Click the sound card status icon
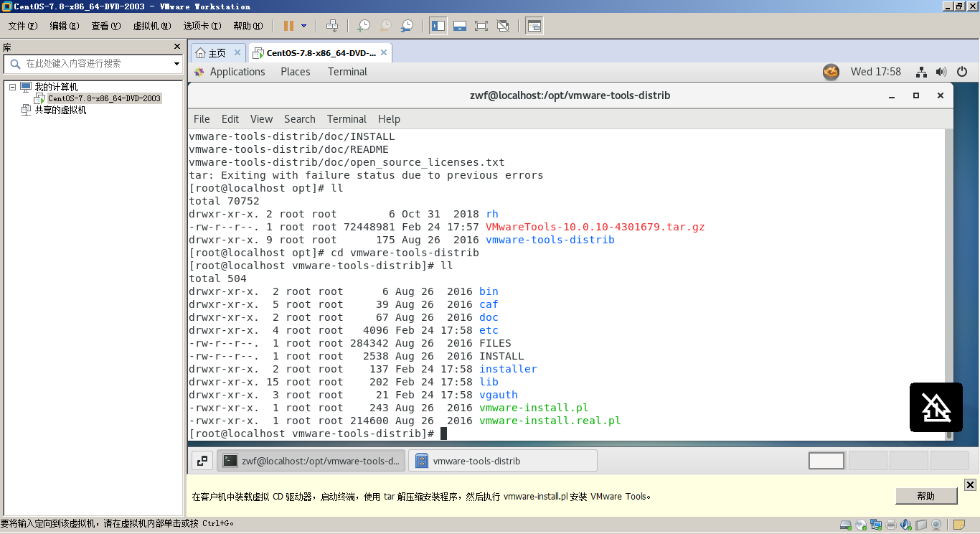 click(906, 525)
